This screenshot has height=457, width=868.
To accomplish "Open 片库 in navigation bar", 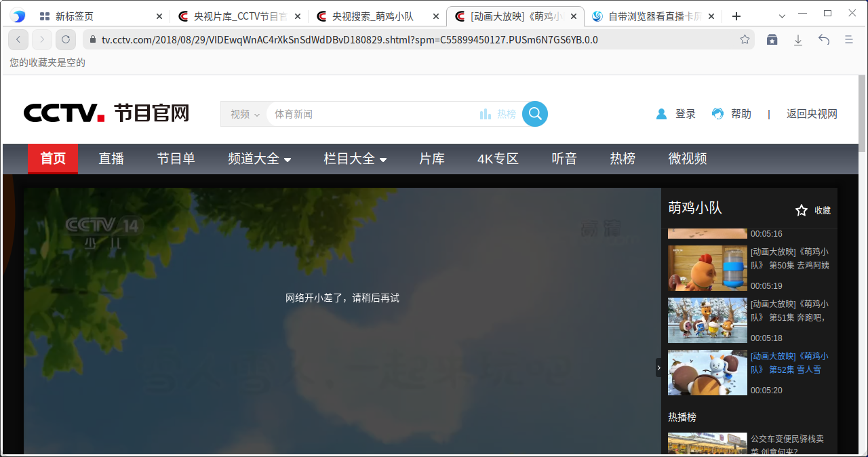I will coord(432,159).
